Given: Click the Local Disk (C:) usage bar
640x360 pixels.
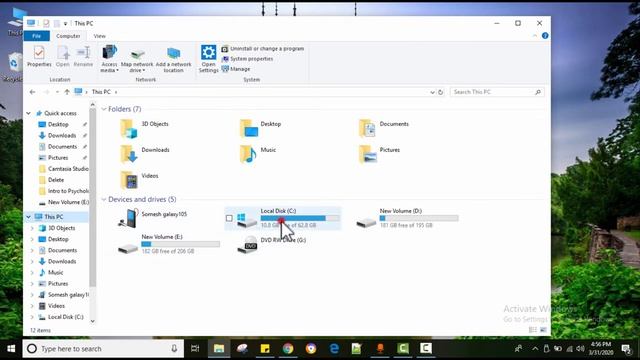Looking at the screenshot, I should click(300, 218).
